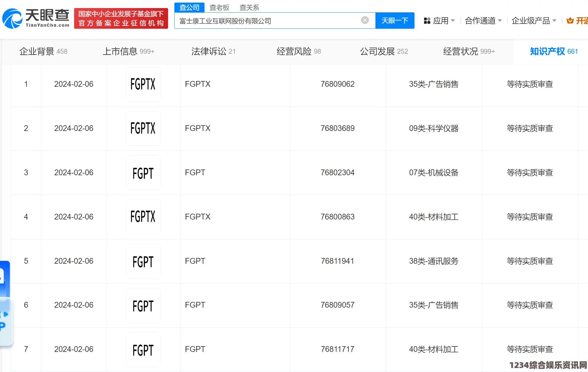Click 35类-广告销售 in row 1

point(434,84)
